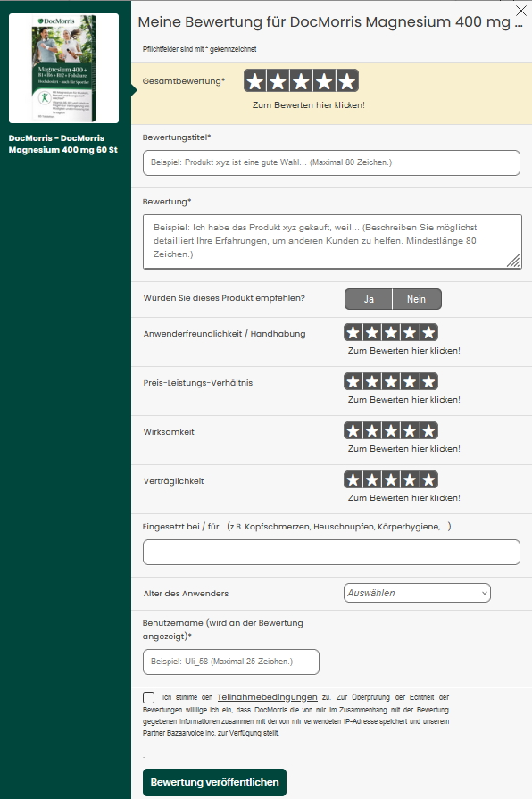Give one star for Gesamtbewertung
The height and width of the screenshot is (799, 532).
click(255, 81)
